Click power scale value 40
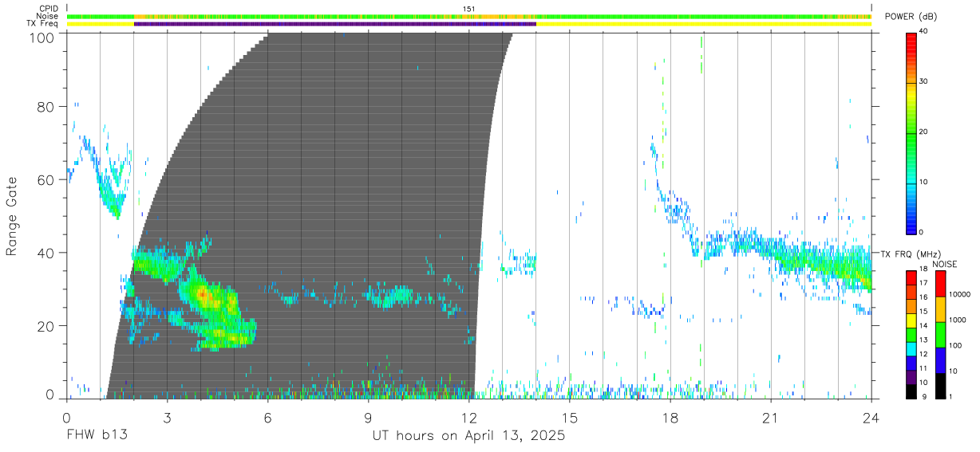 [924, 32]
